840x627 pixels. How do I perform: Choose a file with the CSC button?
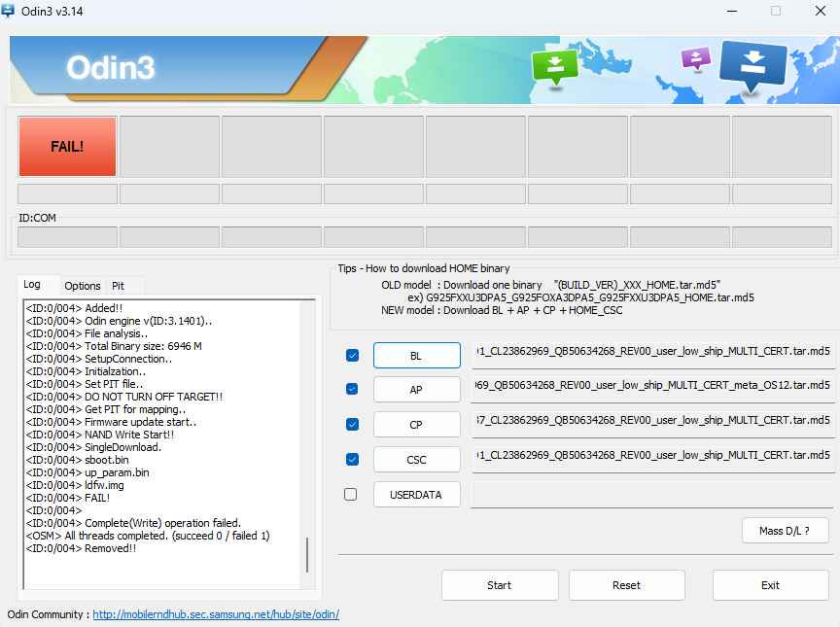pos(416,460)
